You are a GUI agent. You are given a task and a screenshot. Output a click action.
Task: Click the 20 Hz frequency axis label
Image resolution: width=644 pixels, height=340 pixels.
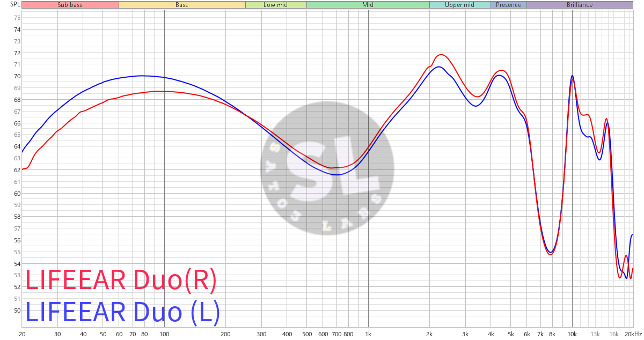[22, 334]
